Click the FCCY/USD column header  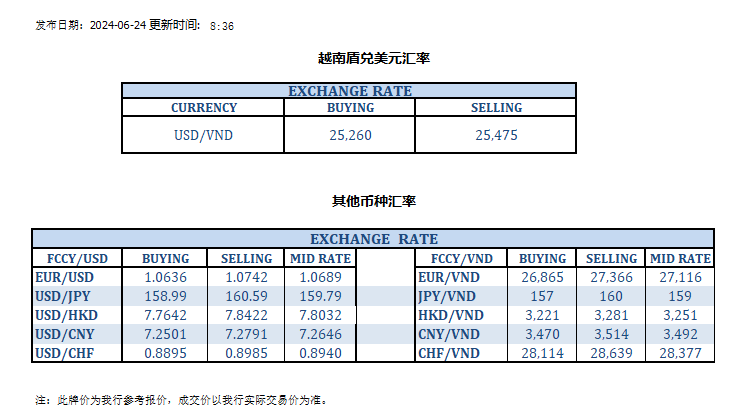pyautogui.click(x=71, y=258)
